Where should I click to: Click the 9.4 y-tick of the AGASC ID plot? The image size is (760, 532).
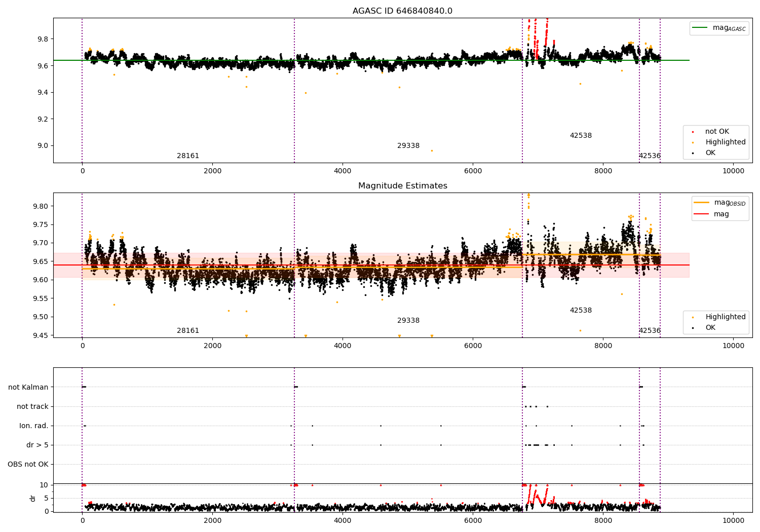tap(43, 92)
